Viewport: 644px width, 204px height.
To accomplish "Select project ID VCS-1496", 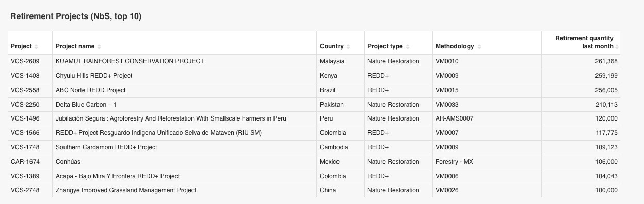I will (25, 118).
